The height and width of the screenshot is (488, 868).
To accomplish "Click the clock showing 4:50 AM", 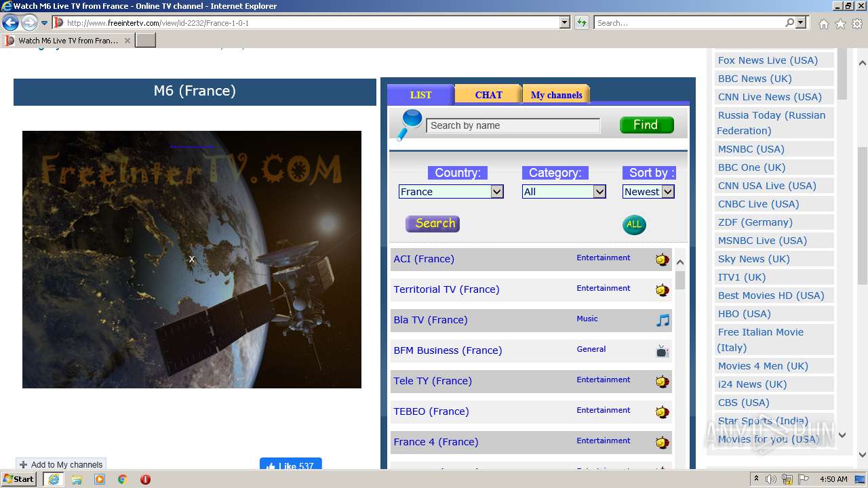I will click(833, 479).
